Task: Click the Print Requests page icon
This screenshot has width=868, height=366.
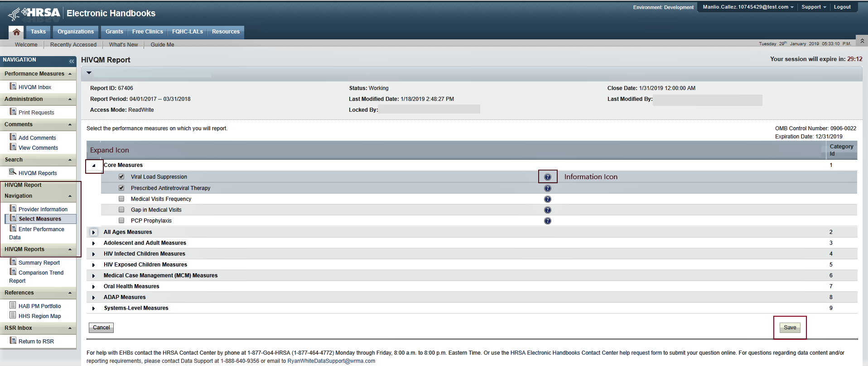Action: (x=13, y=112)
